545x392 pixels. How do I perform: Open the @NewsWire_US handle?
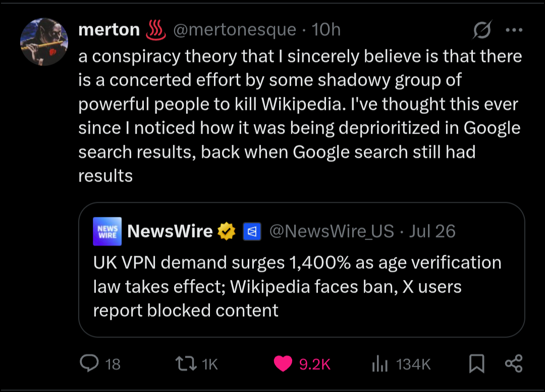[x=332, y=232]
